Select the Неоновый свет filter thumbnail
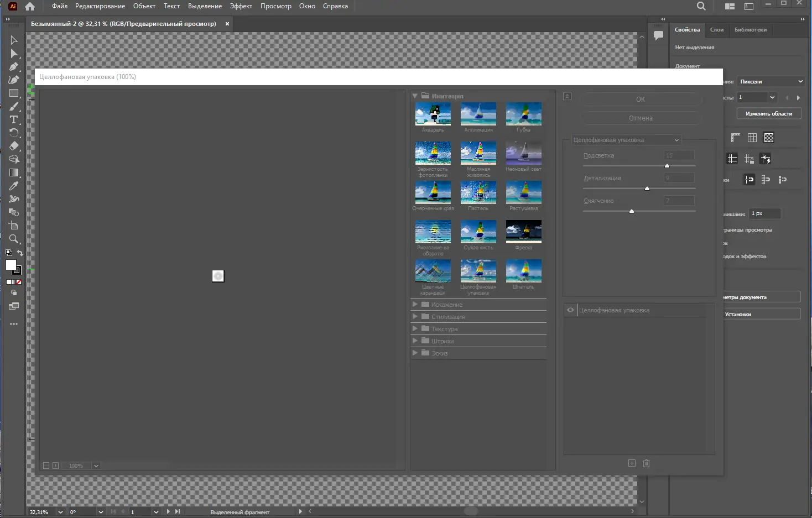This screenshot has height=518, width=812. [524, 153]
